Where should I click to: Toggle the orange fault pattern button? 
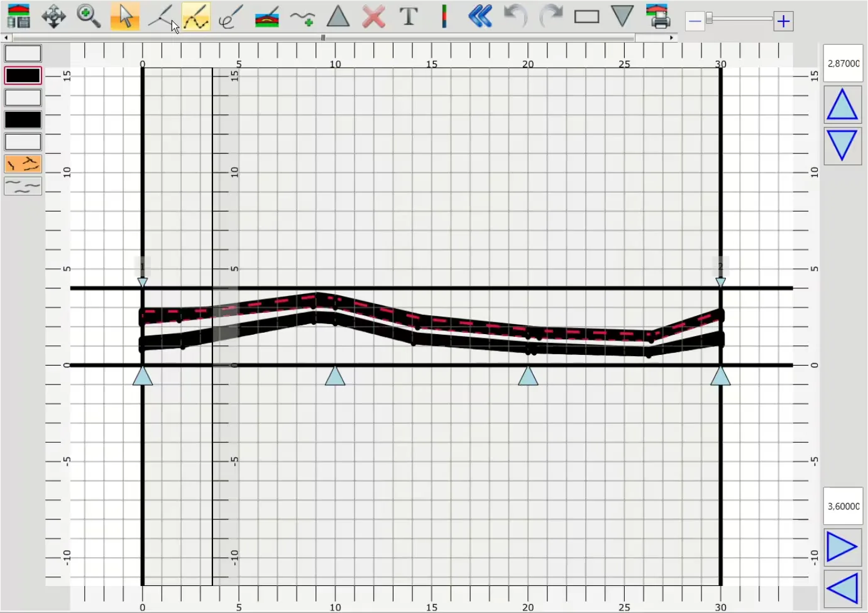click(x=23, y=164)
